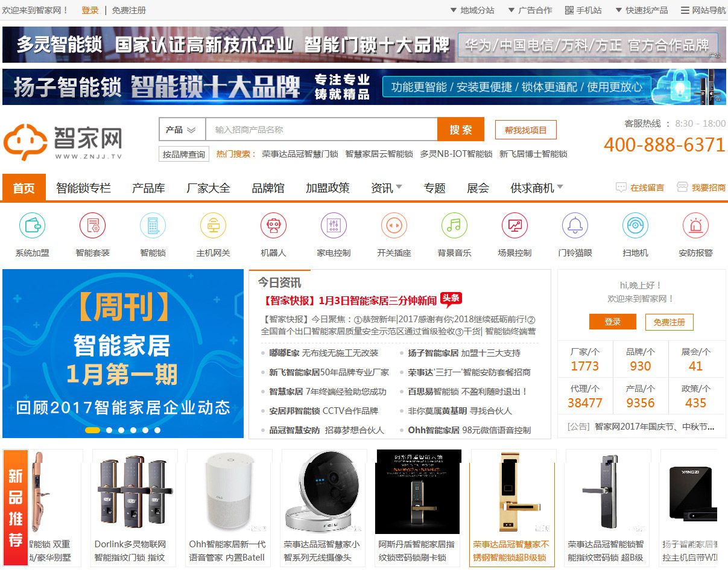
Task: Open the 安防报警 alarm icon
Action: 696,226
